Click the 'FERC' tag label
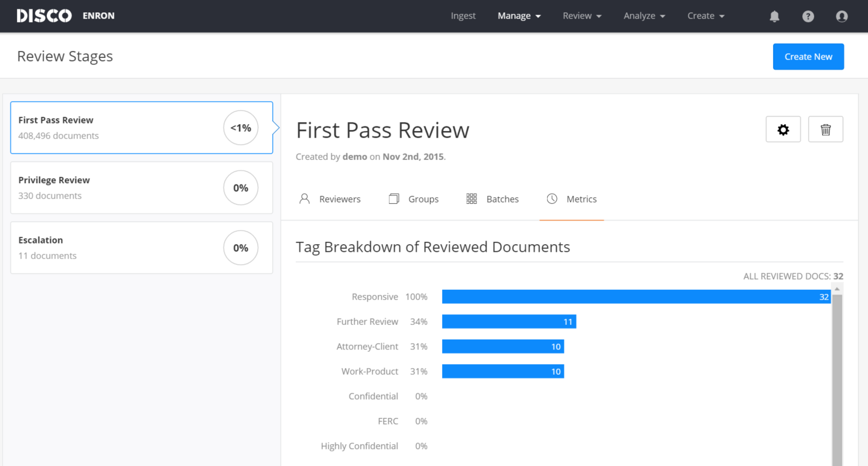Screen dimensions: 868x466 click(388, 421)
